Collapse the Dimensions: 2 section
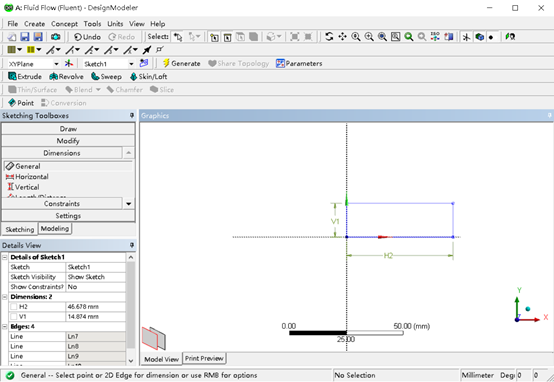 tap(5, 297)
